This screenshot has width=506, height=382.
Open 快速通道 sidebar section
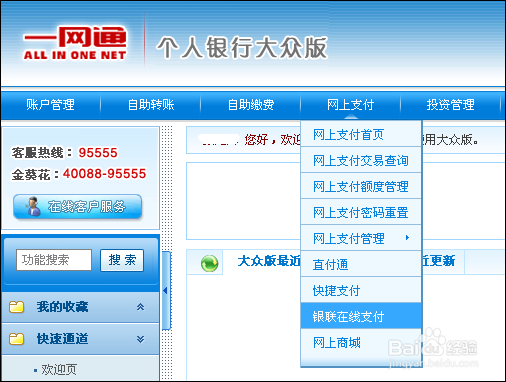pos(80,339)
